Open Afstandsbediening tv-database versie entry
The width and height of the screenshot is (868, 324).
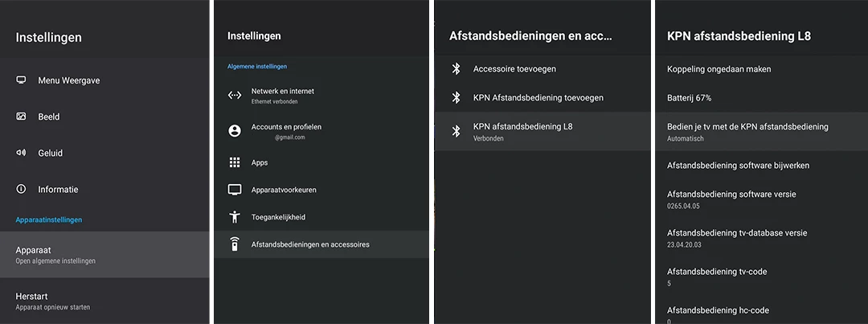[x=761, y=238]
